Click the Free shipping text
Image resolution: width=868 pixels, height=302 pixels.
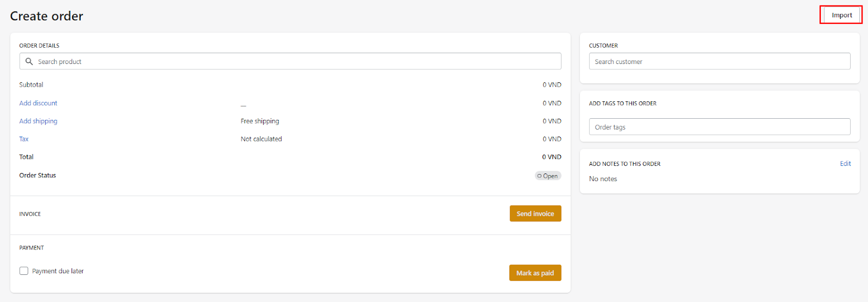[260, 121]
